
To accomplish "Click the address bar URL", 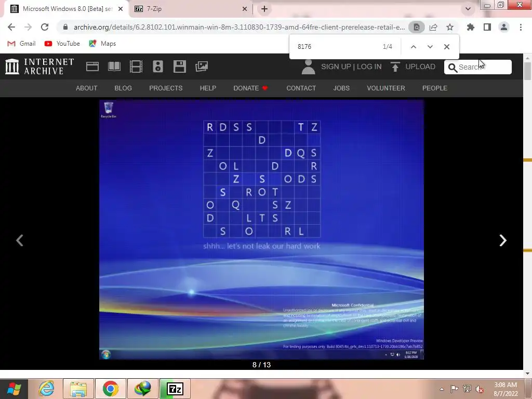I will click(x=239, y=27).
